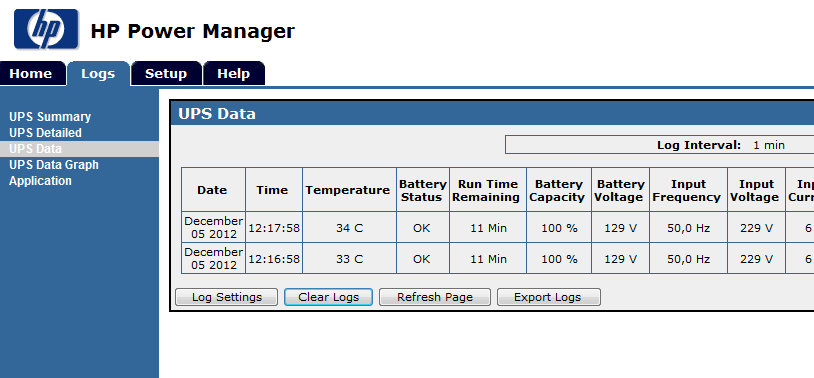Click the 1 min interval value

[769, 145]
